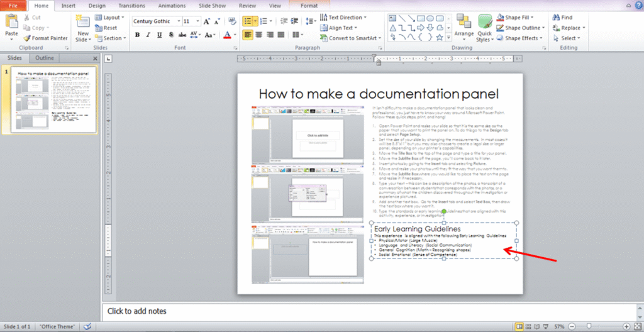This screenshot has height=332, width=644.
Task: Open the Transitions tab
Action: [131, 6]
